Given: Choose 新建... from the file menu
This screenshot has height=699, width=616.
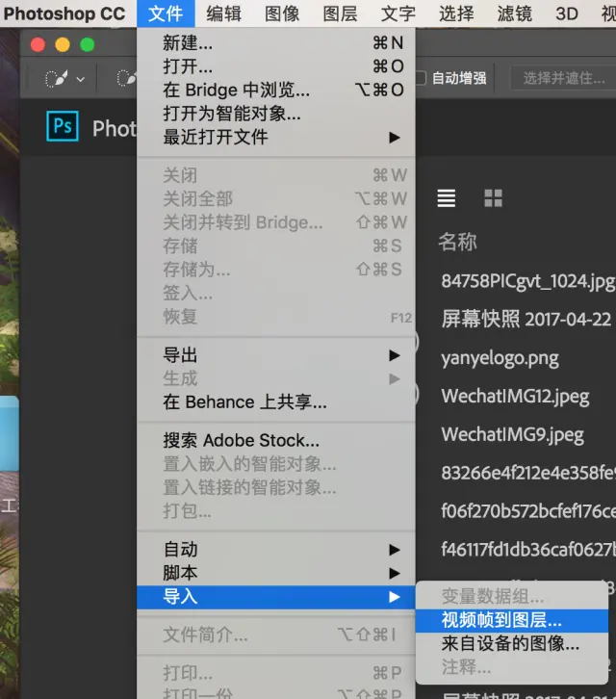Looking at the screenshot, I should pyautogui.click(x=276, y=42).
